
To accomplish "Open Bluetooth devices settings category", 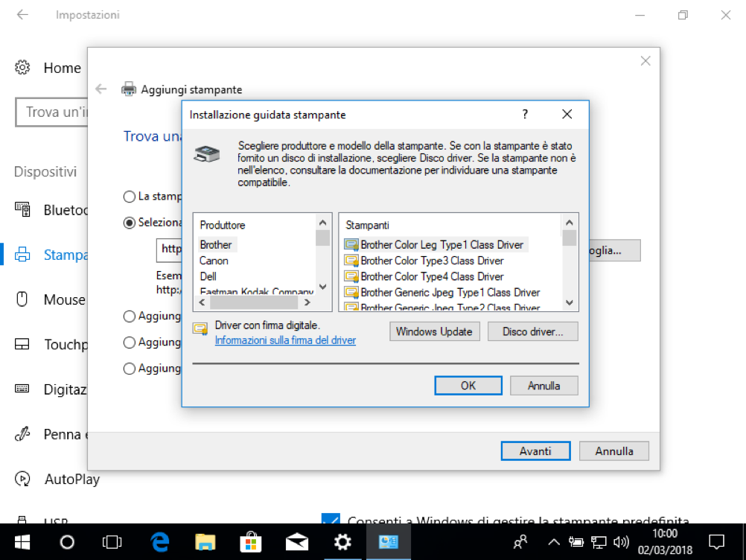I will click(x=51, y=210).
